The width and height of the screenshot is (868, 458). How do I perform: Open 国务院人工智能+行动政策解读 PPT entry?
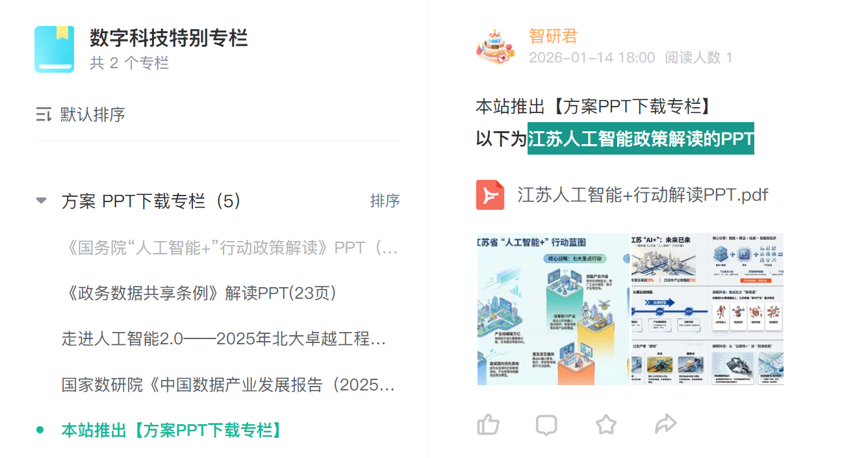click(230, 248)
